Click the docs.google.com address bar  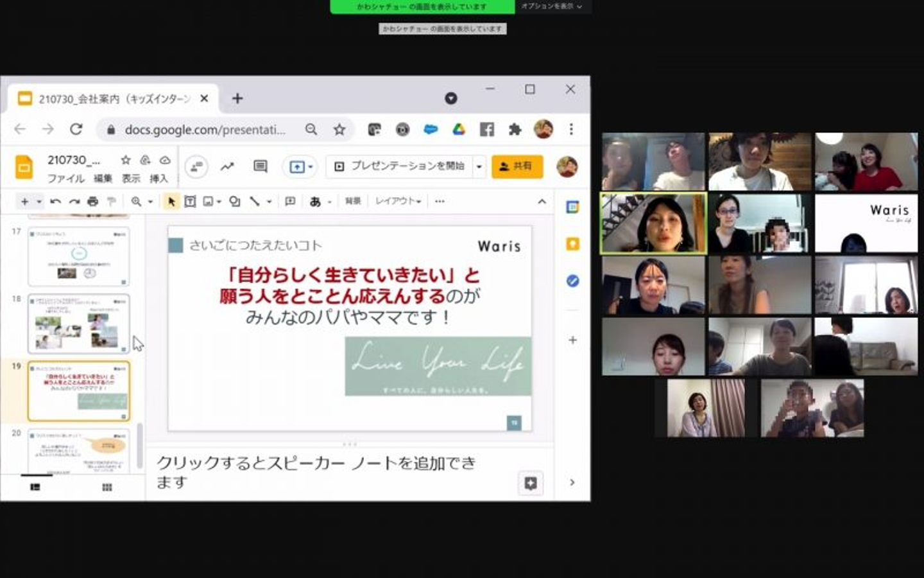pos(205,130)
